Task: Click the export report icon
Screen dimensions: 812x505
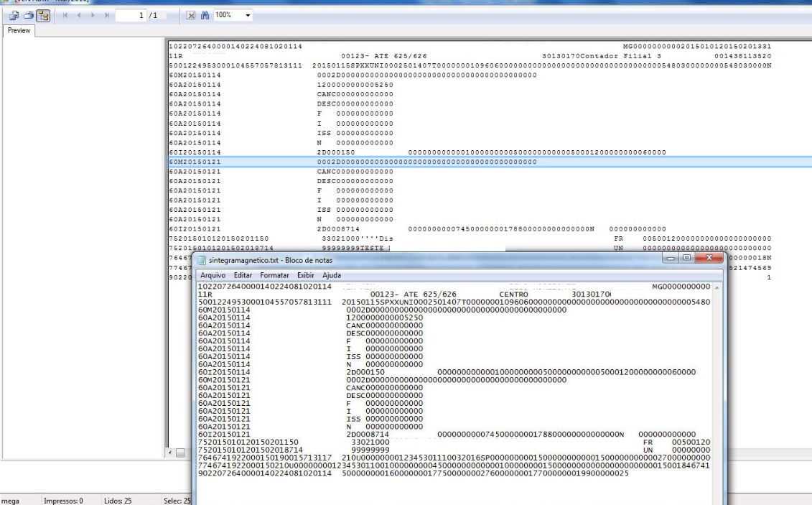Action: click(14, 15)
